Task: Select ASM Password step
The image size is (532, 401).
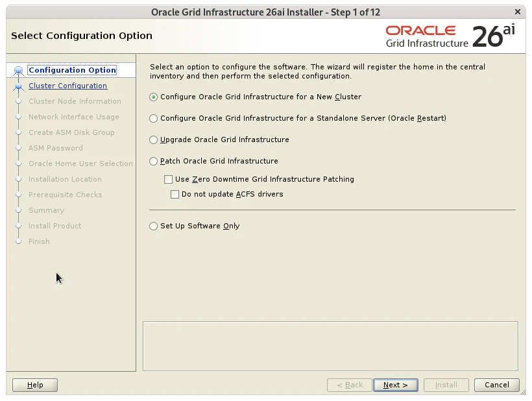Action: tap(56, 148)
